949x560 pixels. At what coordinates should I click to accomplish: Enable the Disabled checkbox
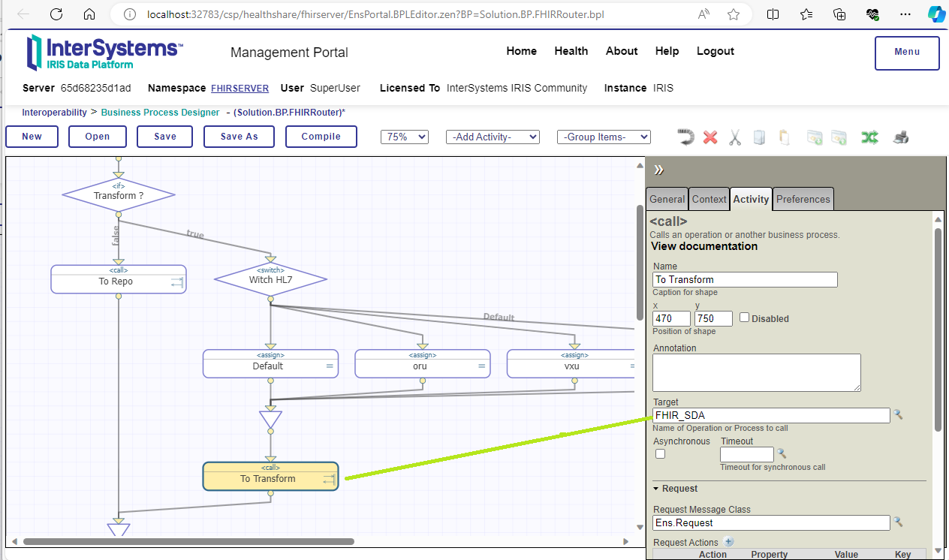[x=745, y=318]
